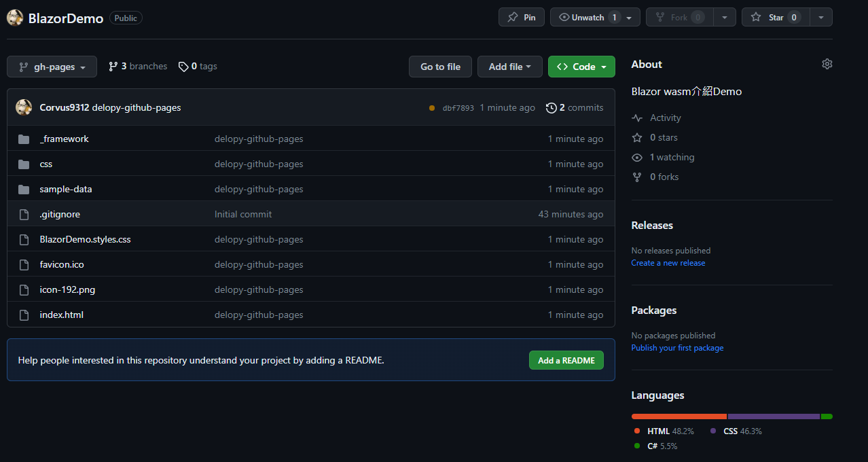Open commit hash dbf7893

click(458, 108)
